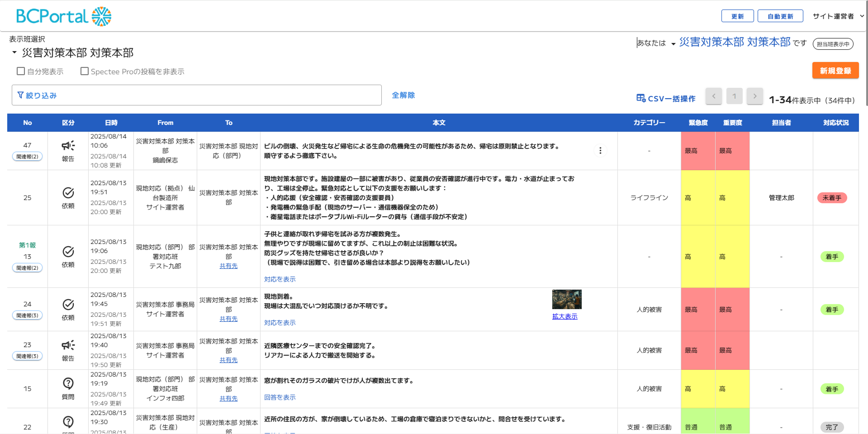Click the 報告 icon on row 23
Screen dimensions: 868x434
[68, 345]
